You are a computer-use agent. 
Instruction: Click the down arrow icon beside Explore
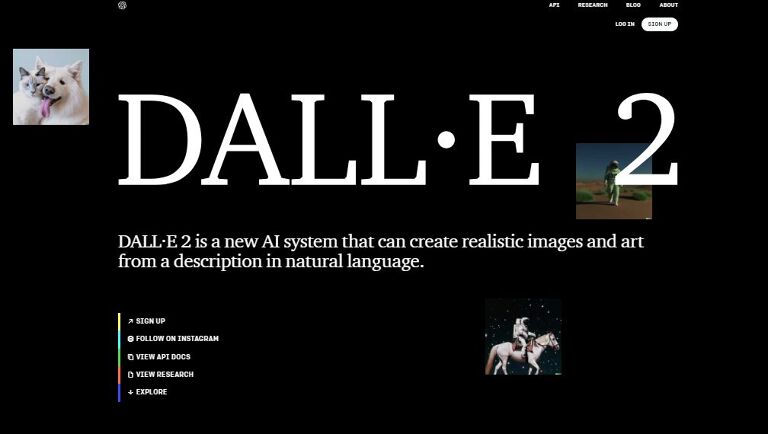point(130,392)
